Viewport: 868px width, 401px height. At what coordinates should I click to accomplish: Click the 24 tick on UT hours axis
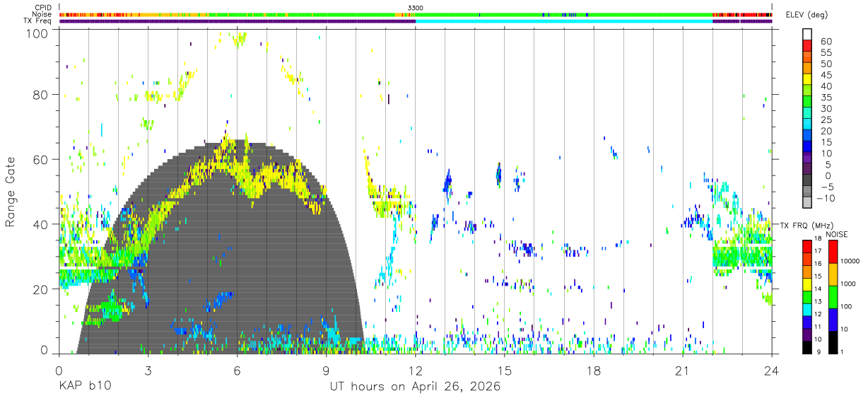click(771, 371)
